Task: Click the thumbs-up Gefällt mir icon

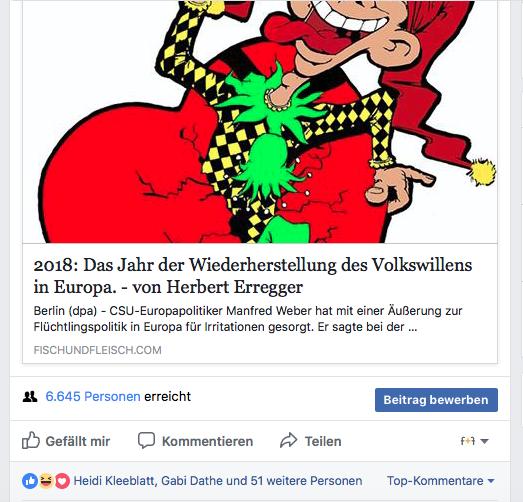Action: tap(31, 441)
